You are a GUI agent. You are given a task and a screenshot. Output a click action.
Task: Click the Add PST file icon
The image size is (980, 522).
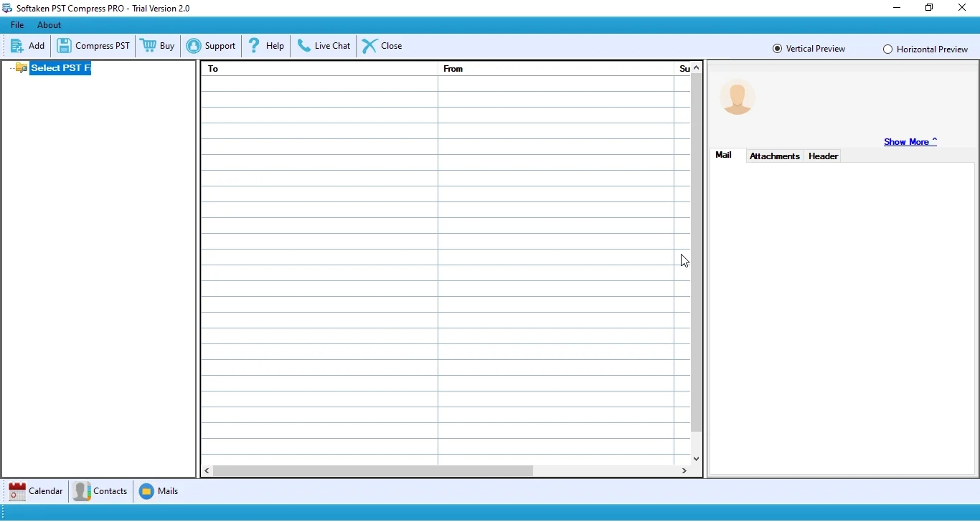[17, 45]
